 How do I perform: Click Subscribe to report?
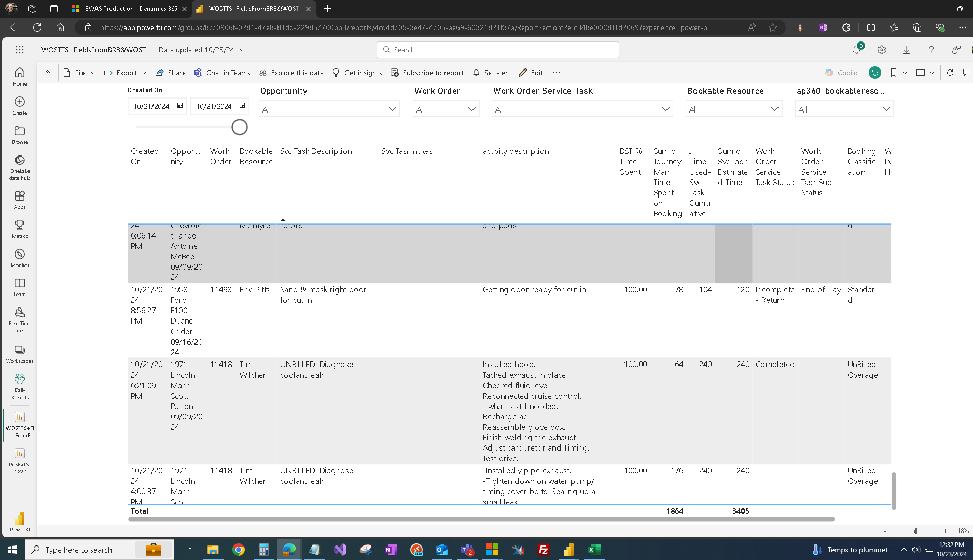point(427,73)
